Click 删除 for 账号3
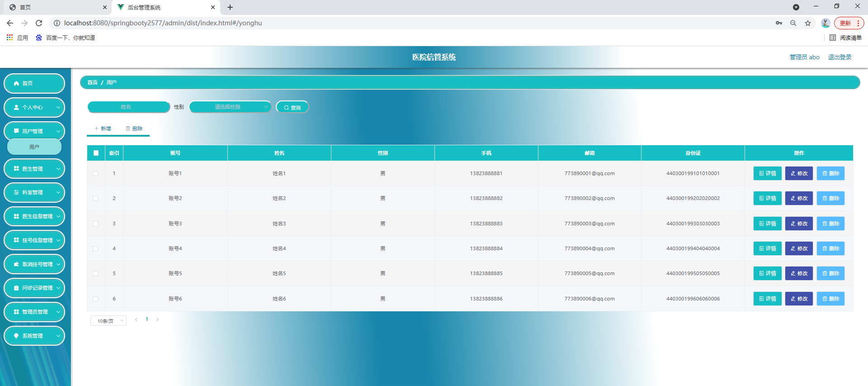868x386 pixels. pyautogui.click(x=830, y=224)
